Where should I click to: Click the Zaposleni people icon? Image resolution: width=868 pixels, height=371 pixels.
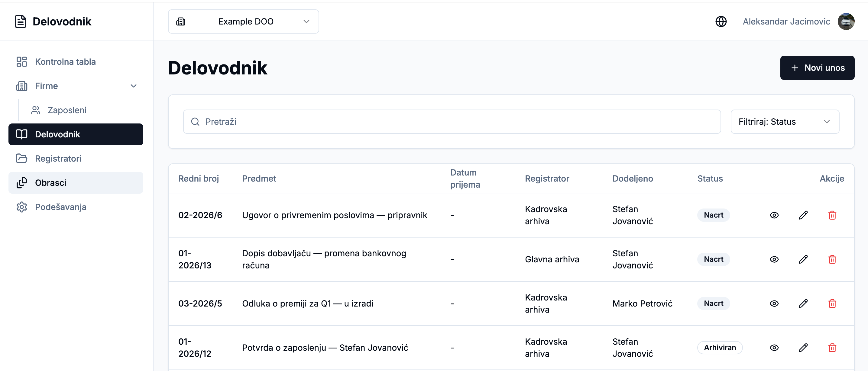(x=36, y=110)
